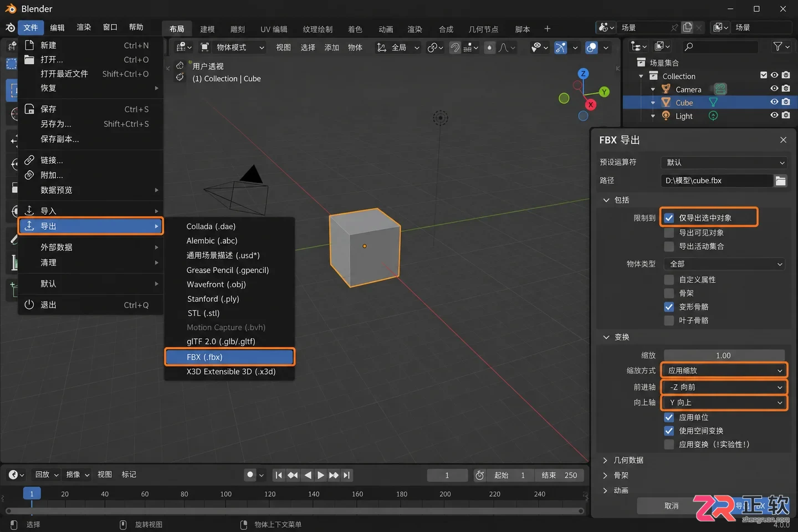Open the 缩放方式 dropdown
Image resolution: width=798 pixels, height=532 pixels.
(724, 371)
